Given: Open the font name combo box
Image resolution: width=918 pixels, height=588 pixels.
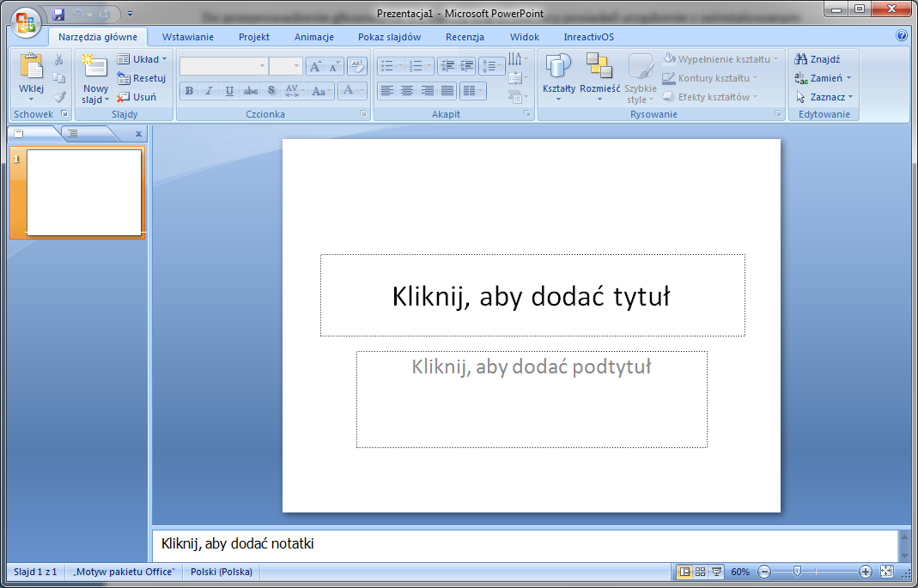Looking at the screenshot, I should point(223,66).
